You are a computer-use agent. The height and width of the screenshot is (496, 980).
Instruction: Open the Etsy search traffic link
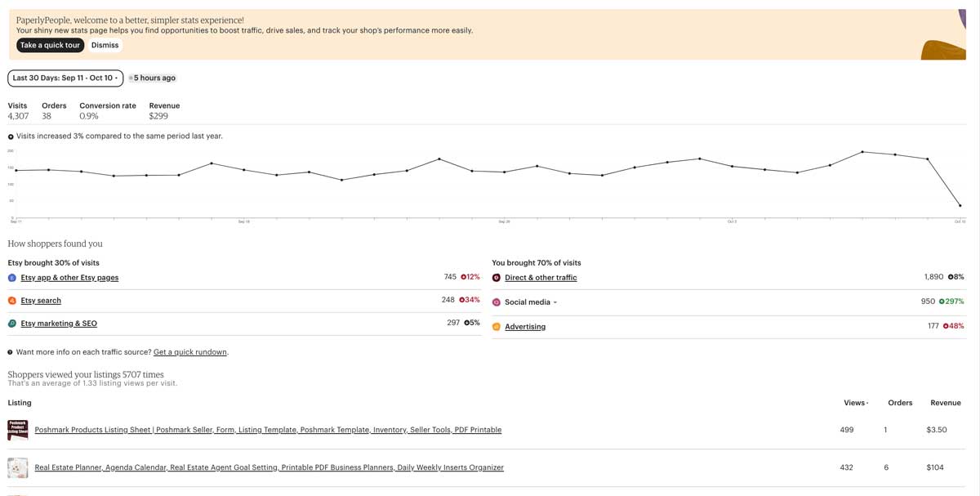coord(41,301)
